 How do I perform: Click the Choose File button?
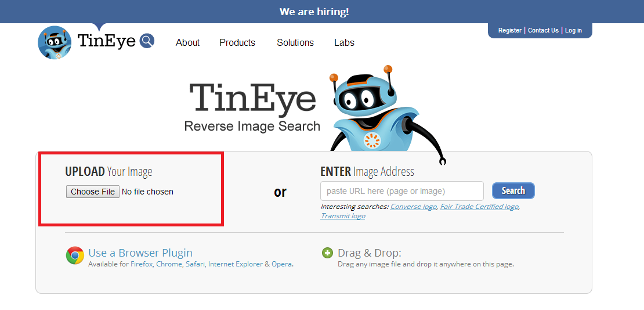93,192
